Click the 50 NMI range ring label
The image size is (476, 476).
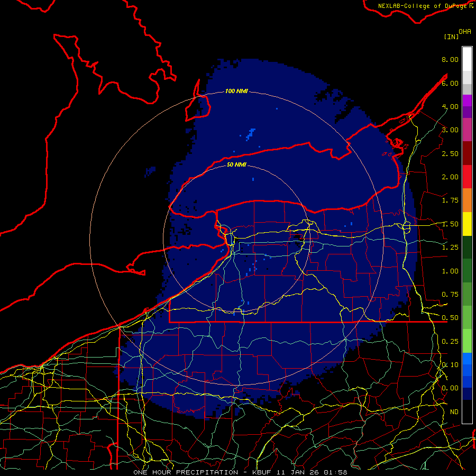tap(236, 164)
